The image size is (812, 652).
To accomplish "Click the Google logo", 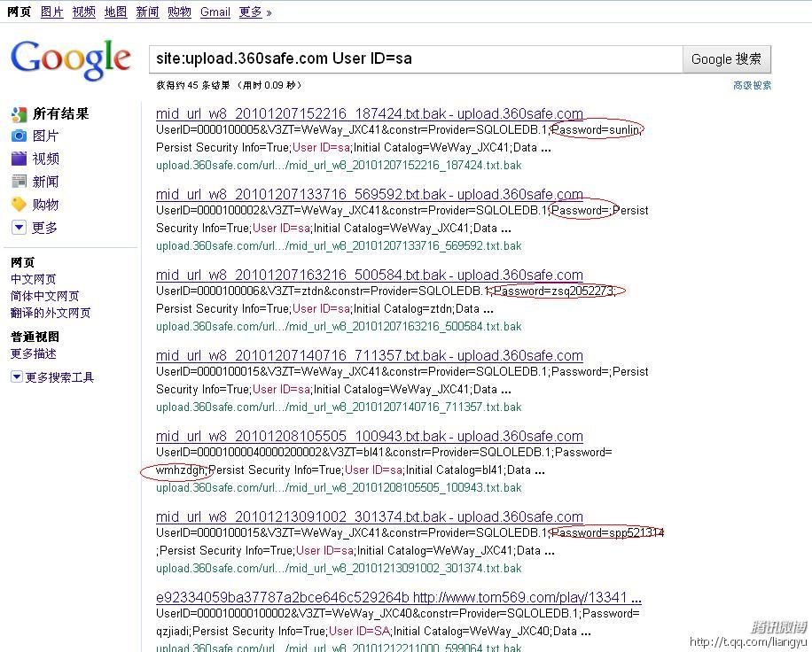I will coord(70,59).
